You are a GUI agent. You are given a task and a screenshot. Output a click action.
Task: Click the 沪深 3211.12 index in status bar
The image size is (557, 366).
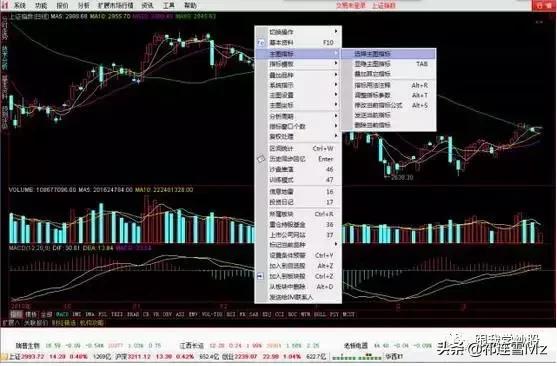pyautogui.click(x=134, y=356)
